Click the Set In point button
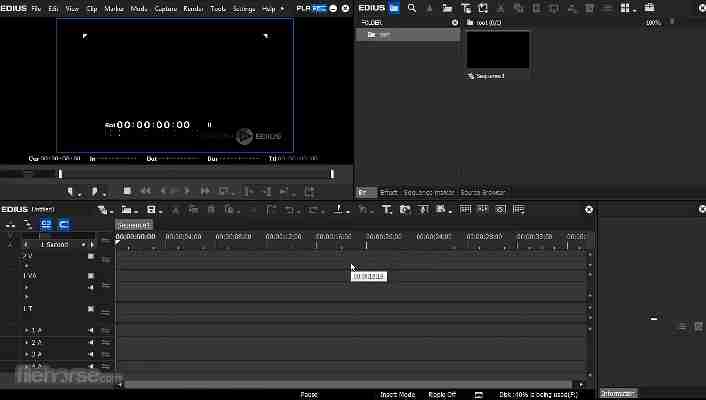 71,191
